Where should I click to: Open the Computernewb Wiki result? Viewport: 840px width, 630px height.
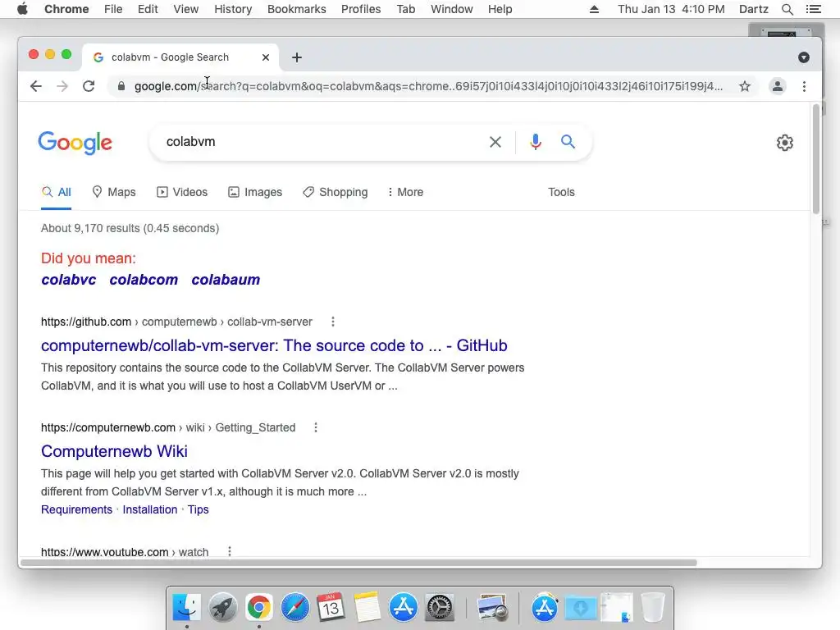coord(114,451)
